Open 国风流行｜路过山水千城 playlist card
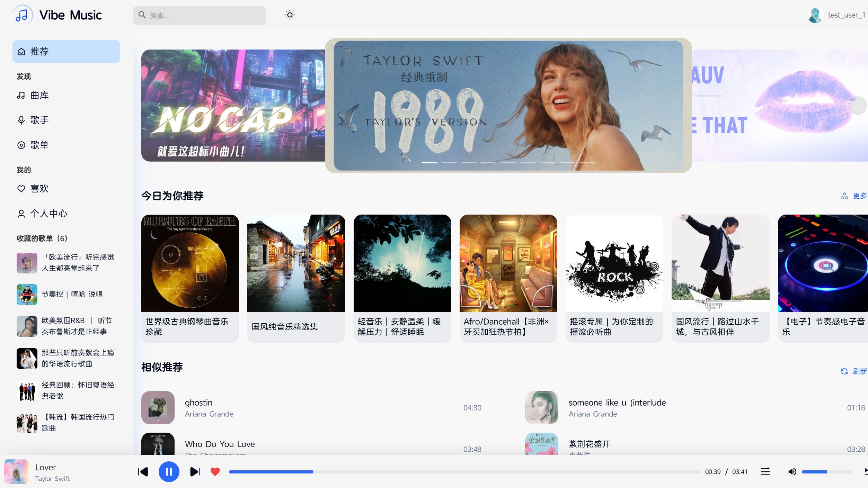This screenshot has height=488, width=868. pyautogui.click(x=720, y=279)
